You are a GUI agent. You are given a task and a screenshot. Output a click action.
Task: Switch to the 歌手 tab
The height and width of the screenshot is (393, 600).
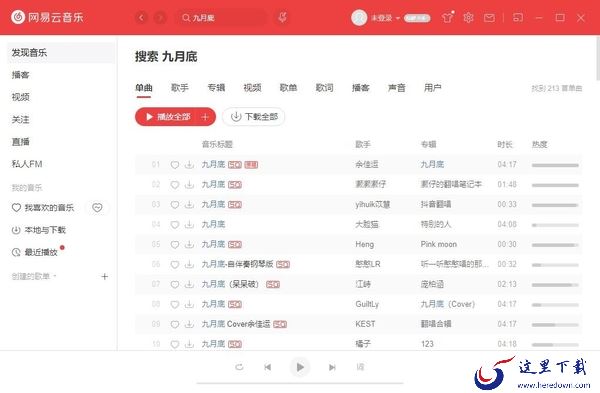(x=180, y=88)
